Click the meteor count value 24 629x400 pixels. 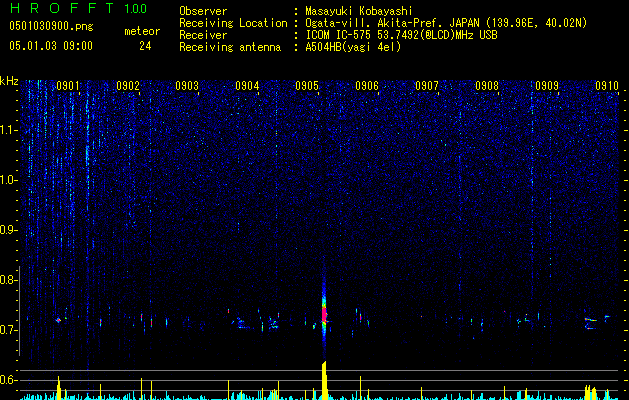tap(145, 46)
